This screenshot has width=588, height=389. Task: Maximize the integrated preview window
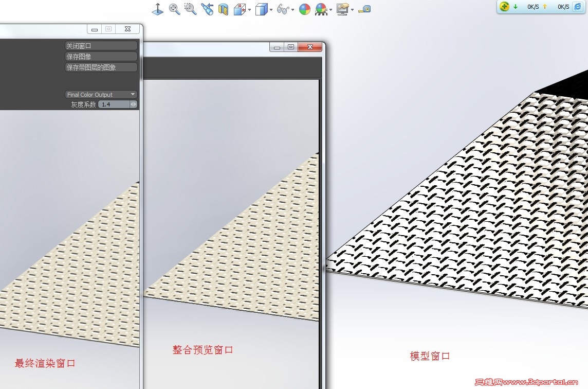291,47
